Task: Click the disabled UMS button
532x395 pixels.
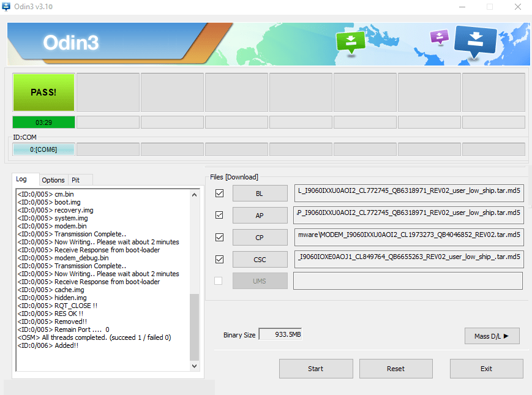Action: pos(260,281)
